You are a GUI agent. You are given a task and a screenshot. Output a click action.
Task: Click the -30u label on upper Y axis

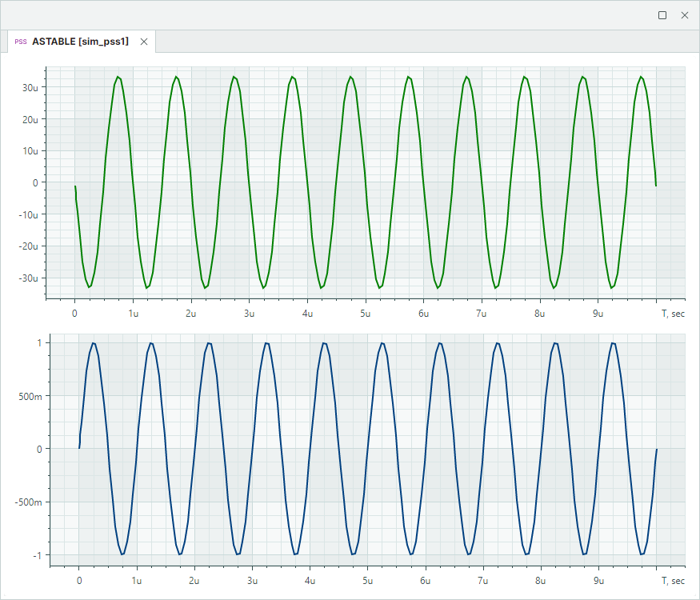tap(29, 278)
